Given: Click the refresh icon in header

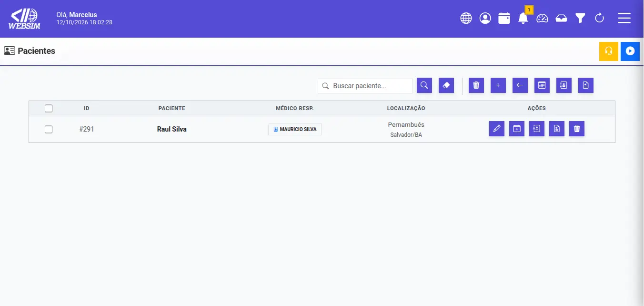Looking at the screenshot, I should pyautogui.click(x=600, y=18).
